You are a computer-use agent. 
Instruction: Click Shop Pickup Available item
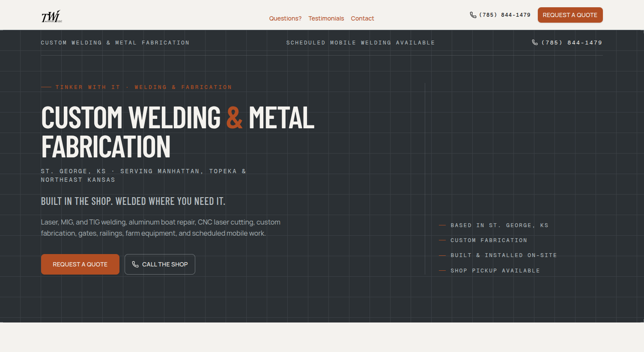coord(495,271)
